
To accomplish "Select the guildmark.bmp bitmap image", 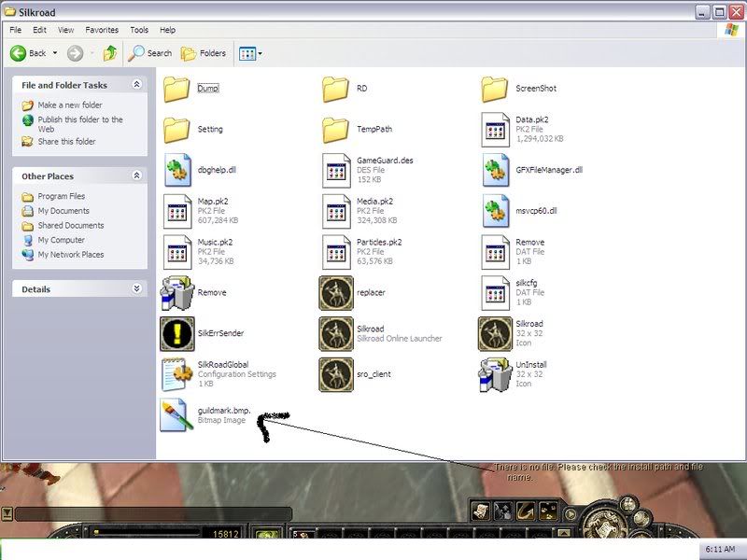I will click(x=176, y=415).
